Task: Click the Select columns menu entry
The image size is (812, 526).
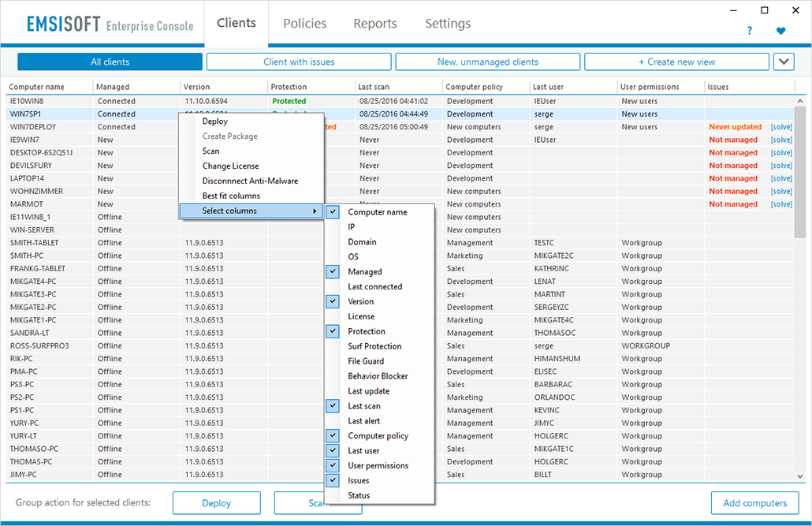Action: (251, 211)
